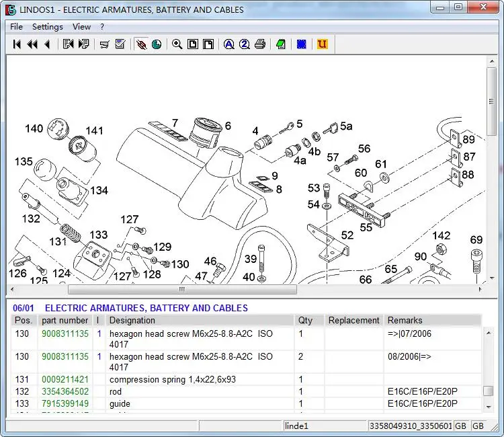The width and height of the screenshot is (504, 437).
Task: Print using the printer icon
Action: [259, 44]
